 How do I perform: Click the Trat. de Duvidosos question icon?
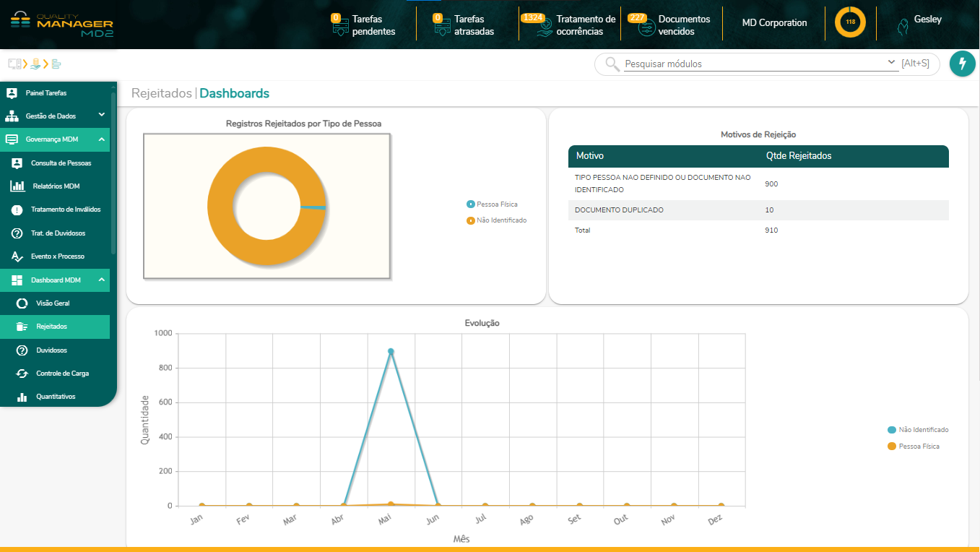click(x=17, y=233)
